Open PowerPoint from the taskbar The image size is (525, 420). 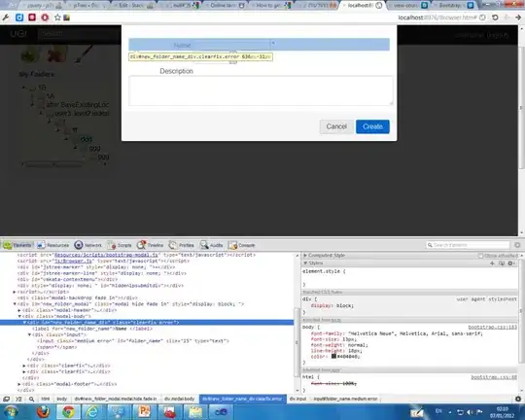point(144,411)
